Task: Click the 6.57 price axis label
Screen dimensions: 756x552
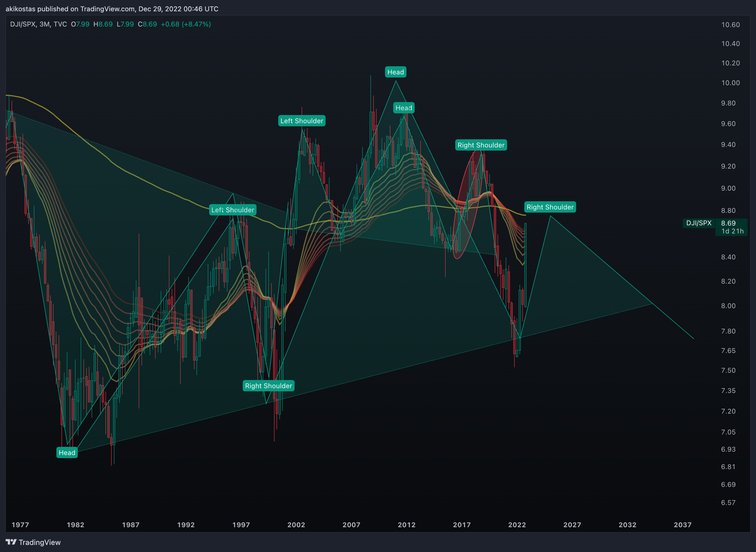Action: click(728, 503)
